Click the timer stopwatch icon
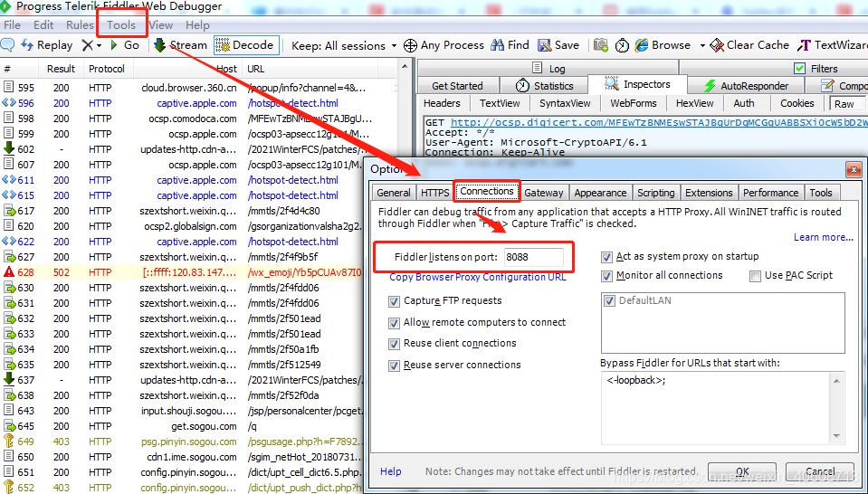Viewport: 868px width, 494px height. [622, 45]
